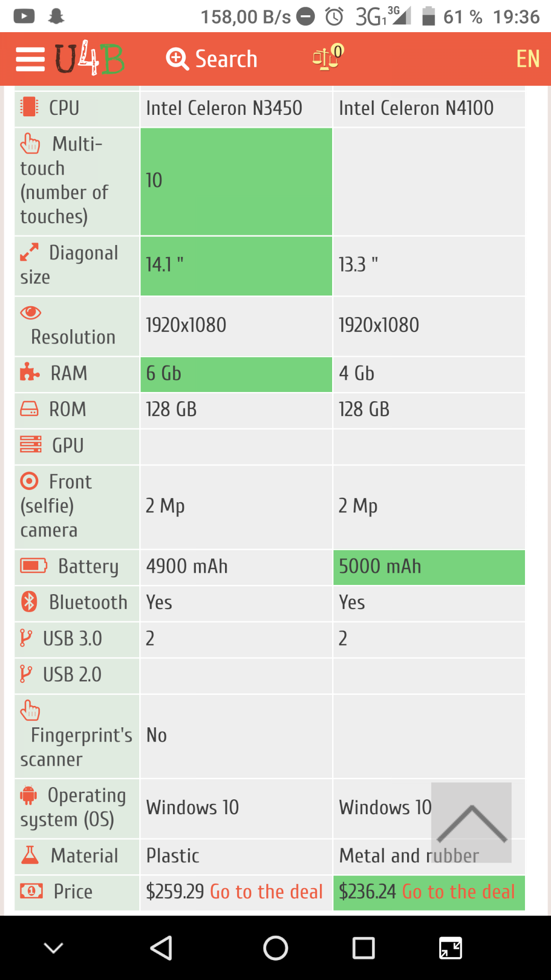Select the fingerprint scanner hand icon
Image resolution: width=551 pixels, height=980 pixels.
30,710
